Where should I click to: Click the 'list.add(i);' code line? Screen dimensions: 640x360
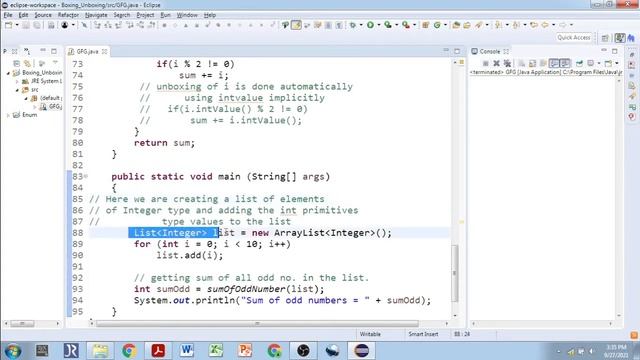pyautogui.click(x=189, y=256)
